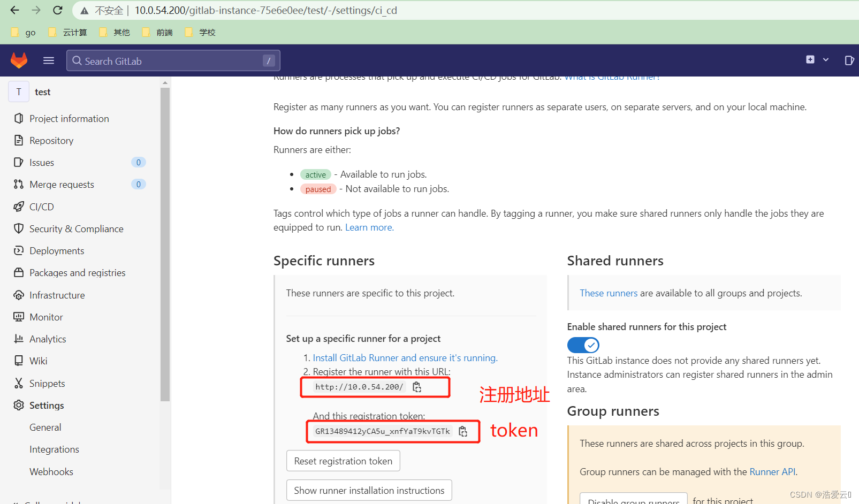Click the sidebar vertical scrollbar
The image size is (859, 504).
click(165, 244)
